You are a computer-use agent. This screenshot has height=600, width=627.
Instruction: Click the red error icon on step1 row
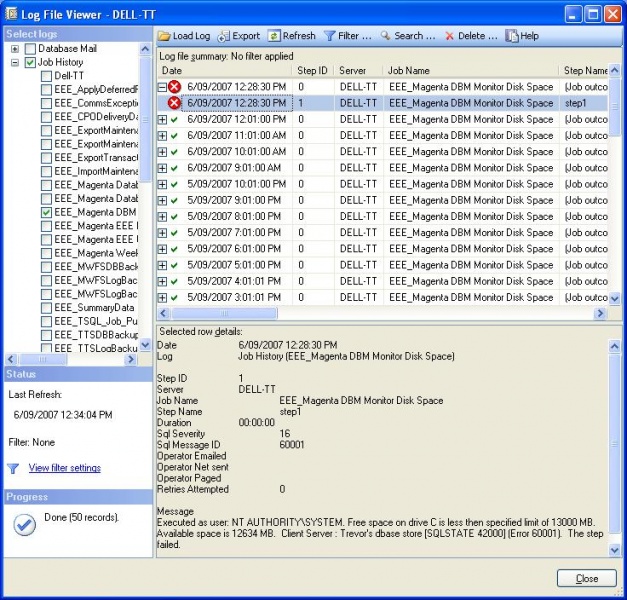[x=174, y=103]
